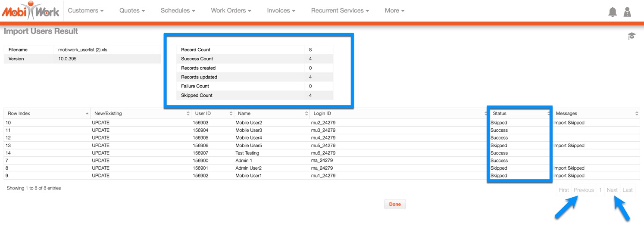This screenshot has height=236, width=644.
Task: Expand the Recurrent Services menu
Action: pos(340,11)
